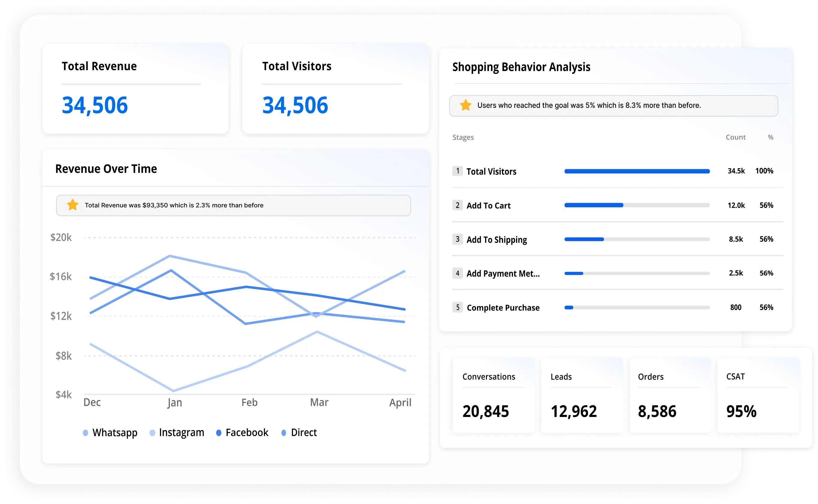Open the Total Visitors card

pos(335,89)
